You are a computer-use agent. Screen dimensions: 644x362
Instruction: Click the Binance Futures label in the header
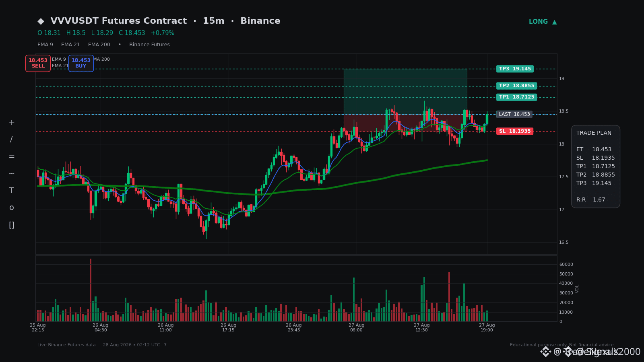pos(149,45)
